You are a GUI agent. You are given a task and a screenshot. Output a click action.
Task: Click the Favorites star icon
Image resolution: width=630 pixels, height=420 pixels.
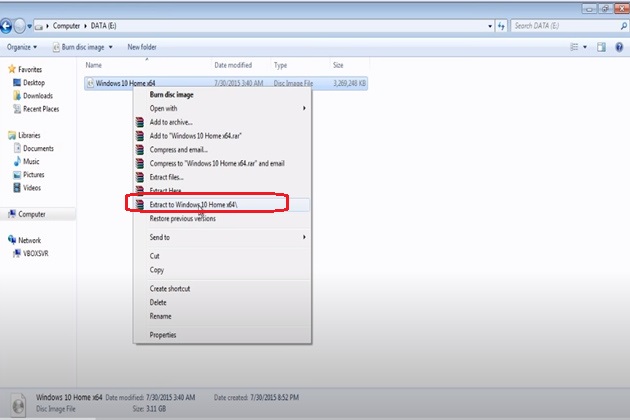point(12,69)
